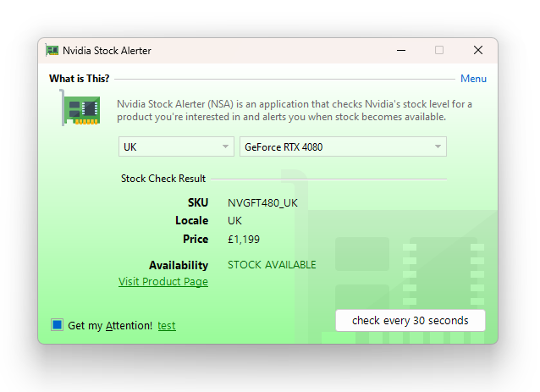This screenshot has height=392, width=540.
Task: Click the SKU value NVGFT480_UK
Action: [262, 203]
